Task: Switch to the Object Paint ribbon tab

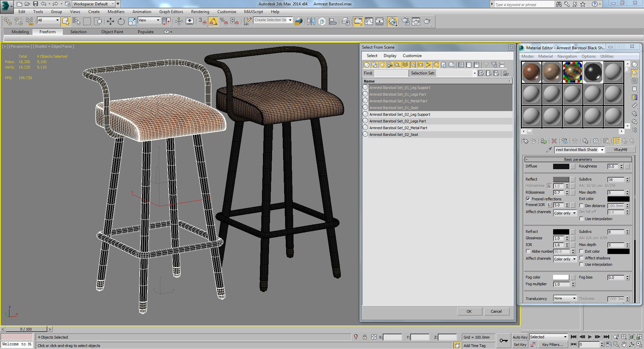Action: click(112, 32)
